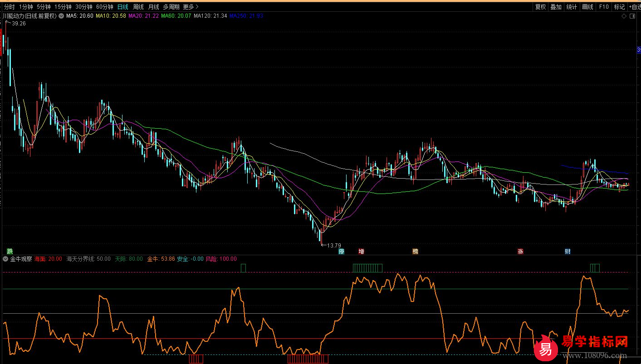Toggle the side panel icon at top-right
The width and height of the screenshot is (641, 364).
coord(633,16)
